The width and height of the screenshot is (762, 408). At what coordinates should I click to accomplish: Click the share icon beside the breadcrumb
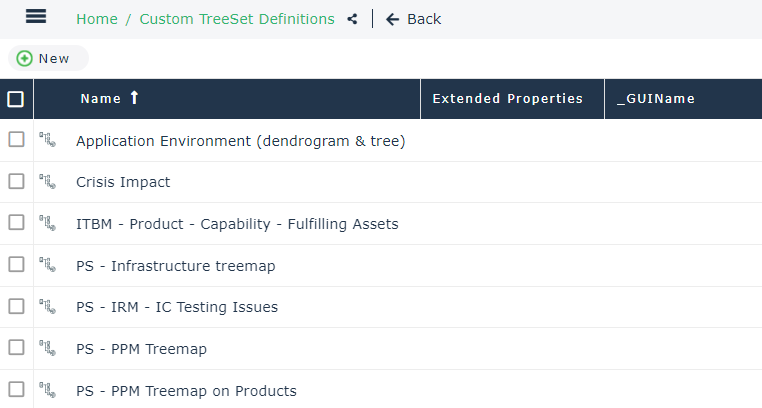coord(352,19)
